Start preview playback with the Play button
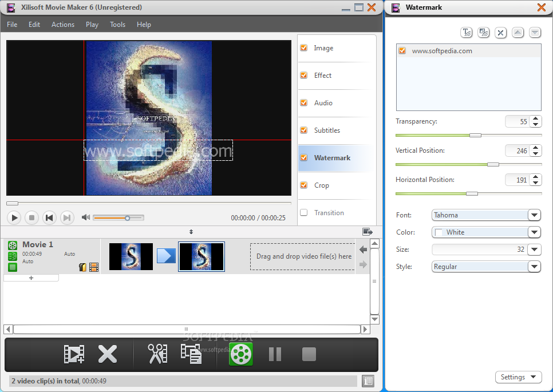 point(14,217)
